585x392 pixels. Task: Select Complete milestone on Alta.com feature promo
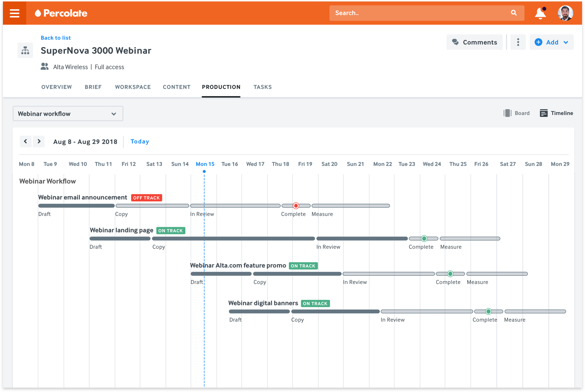pyautogui.click(x=450, y=274)
